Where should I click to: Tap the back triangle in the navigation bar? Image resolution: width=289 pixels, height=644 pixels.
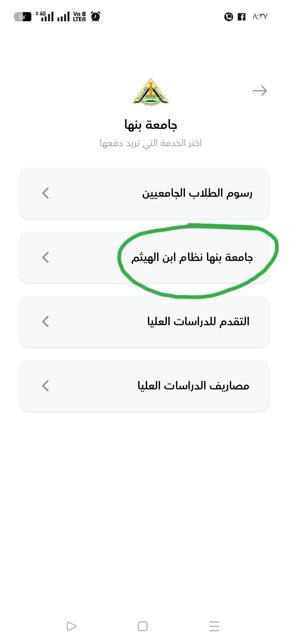tap(71, 626)
